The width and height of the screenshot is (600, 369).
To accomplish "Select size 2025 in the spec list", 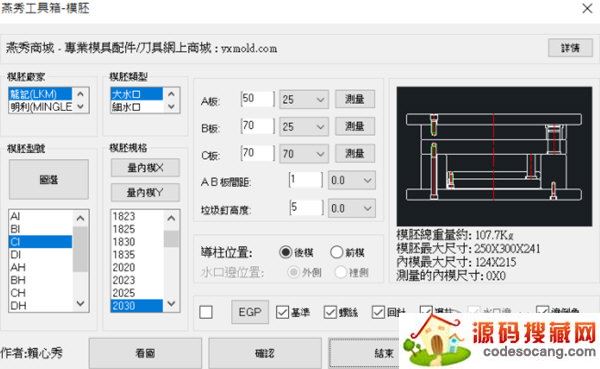I will [137, 293].
